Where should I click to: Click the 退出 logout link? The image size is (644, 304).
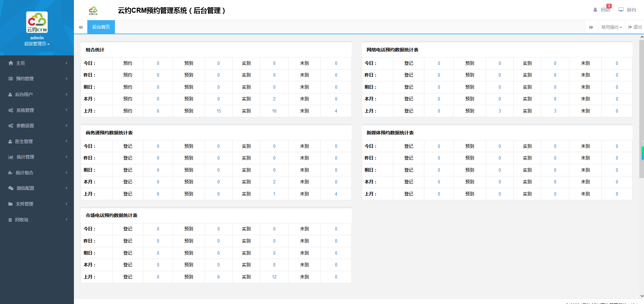[x=635, y=27]
